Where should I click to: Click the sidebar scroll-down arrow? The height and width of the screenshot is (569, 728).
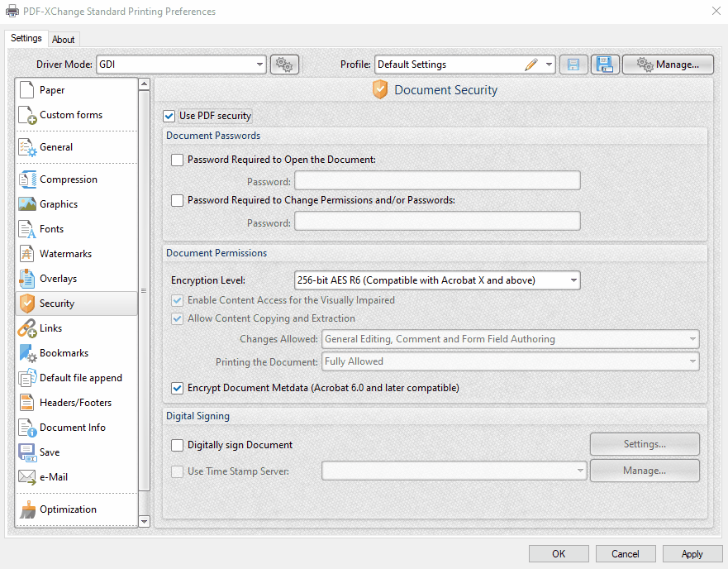pos(144,521)
